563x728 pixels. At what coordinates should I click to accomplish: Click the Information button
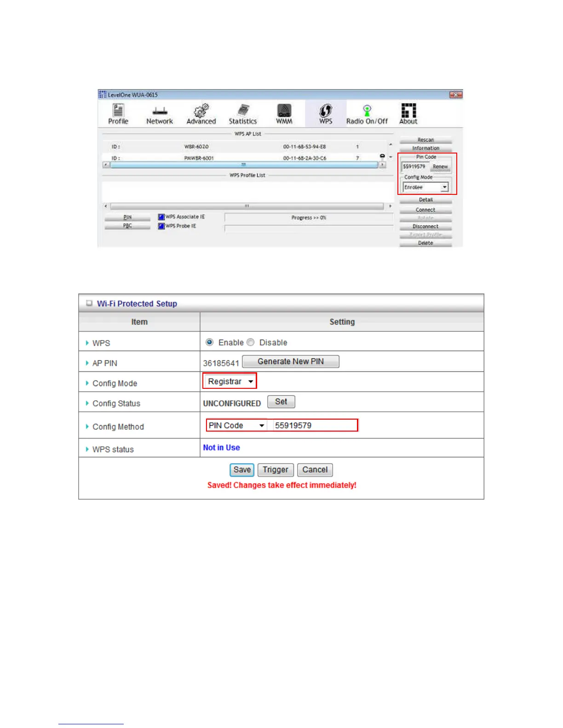tap(425, 148)
